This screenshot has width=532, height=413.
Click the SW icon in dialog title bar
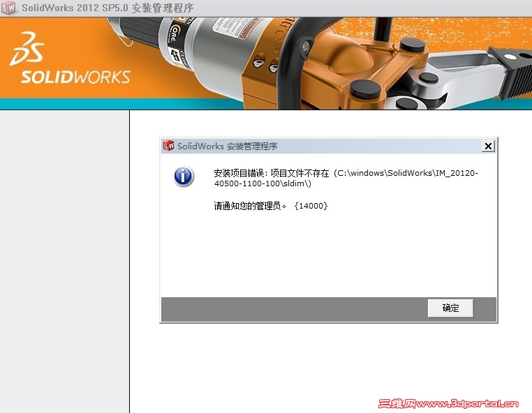[x=169, y=146]
